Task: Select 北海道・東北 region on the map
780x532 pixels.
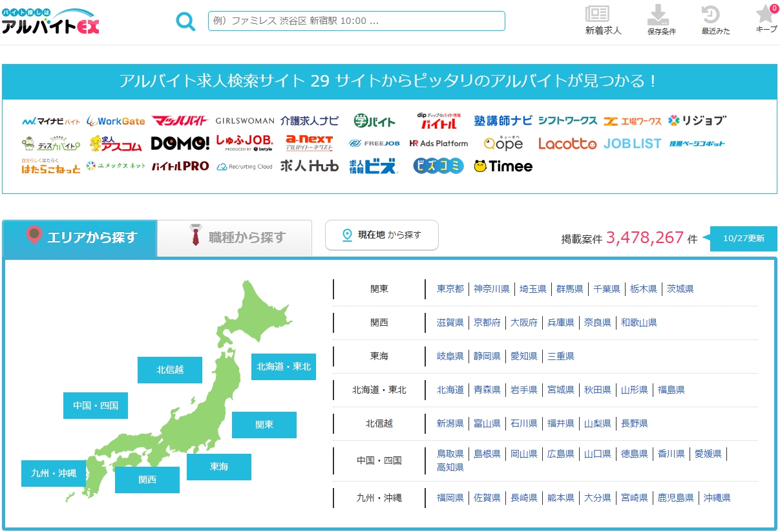Action: [284, 367]
